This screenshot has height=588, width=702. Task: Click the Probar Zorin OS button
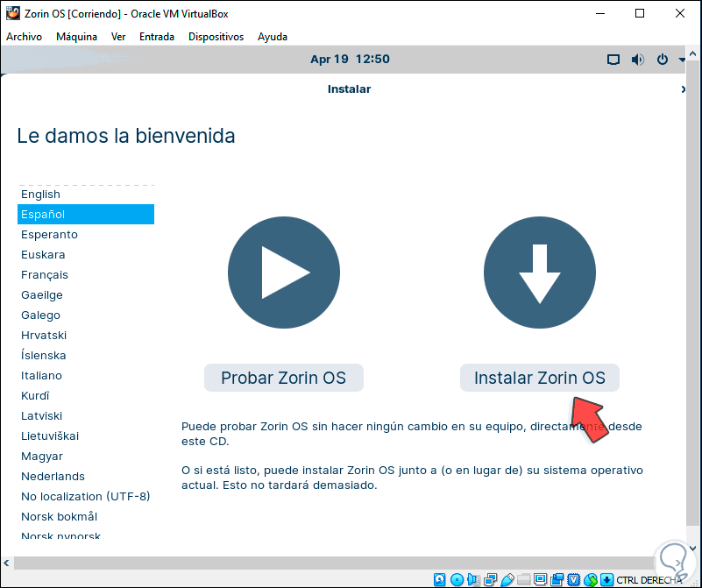(x=283, y=378)
